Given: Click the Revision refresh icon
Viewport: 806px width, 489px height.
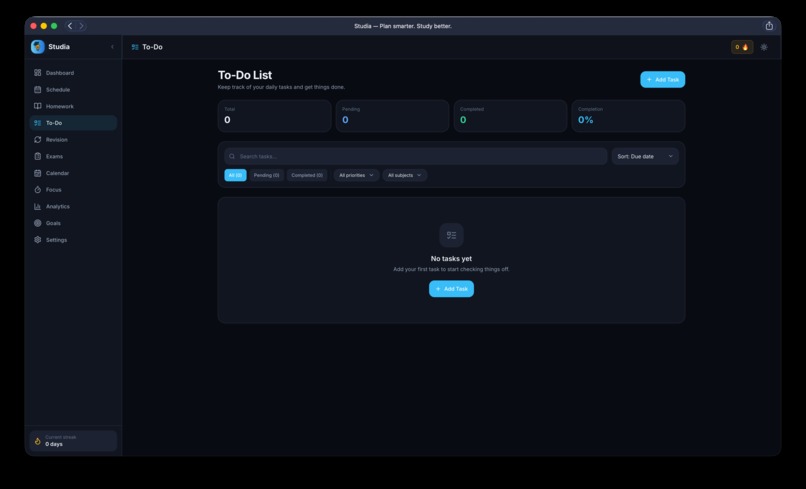Looking at the screenshot, I should 38,139.
